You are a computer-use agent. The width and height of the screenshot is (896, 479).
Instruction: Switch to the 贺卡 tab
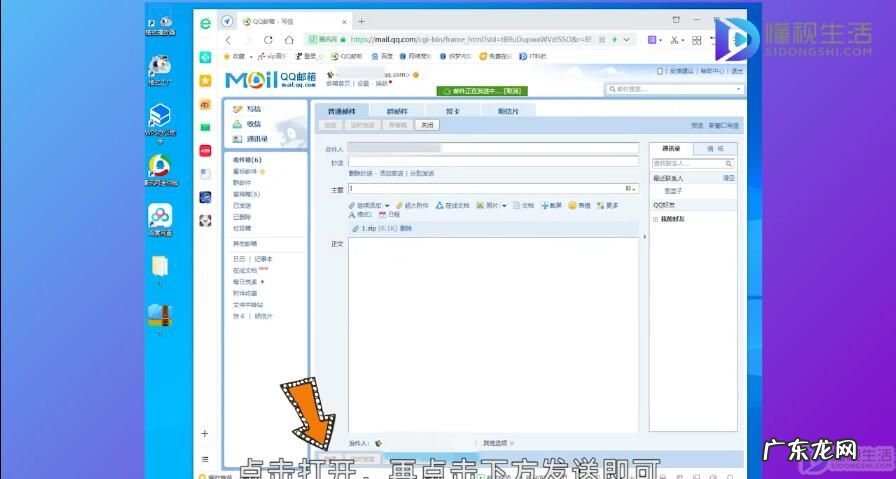click(453, 111)
